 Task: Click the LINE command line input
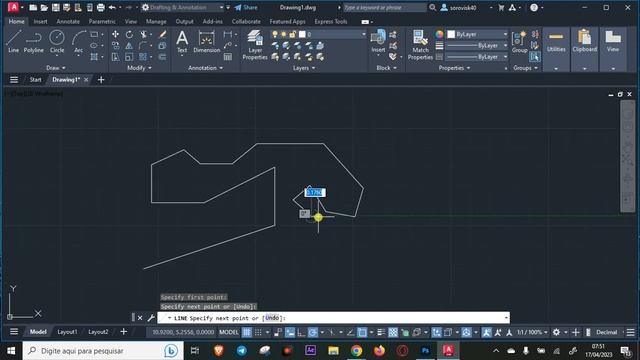[333, 318]
